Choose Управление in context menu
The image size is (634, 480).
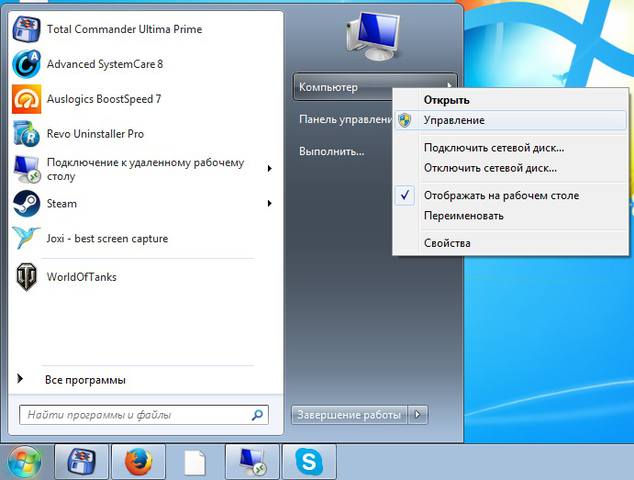coord(511,121)
